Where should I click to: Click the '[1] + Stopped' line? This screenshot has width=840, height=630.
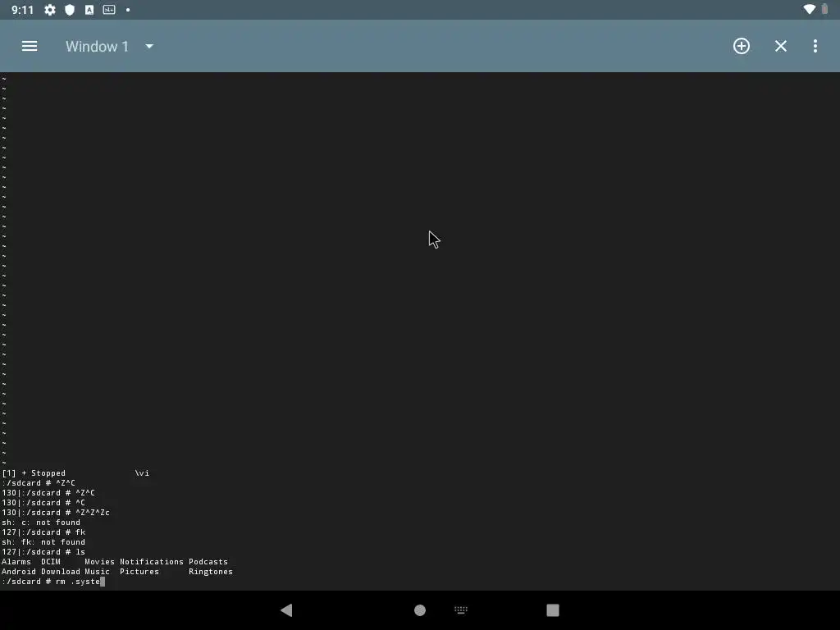pos(75,473)
